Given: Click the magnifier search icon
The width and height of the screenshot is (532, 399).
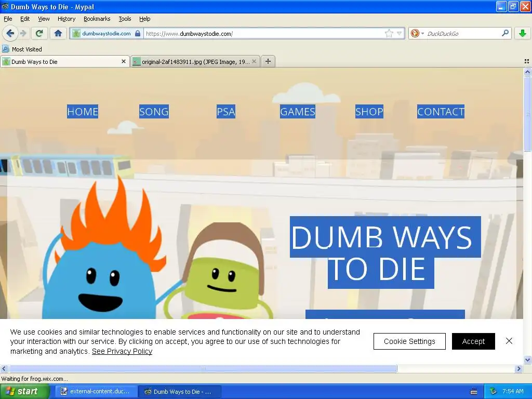Looking at the screenshot, I should (x=505, y=33).
